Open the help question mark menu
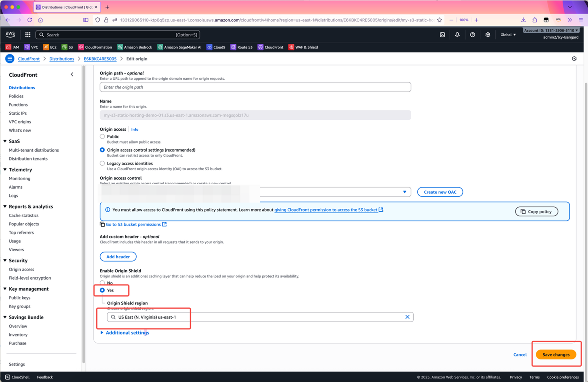This screenshot has height=382, width=588. (x=472, y=35)
